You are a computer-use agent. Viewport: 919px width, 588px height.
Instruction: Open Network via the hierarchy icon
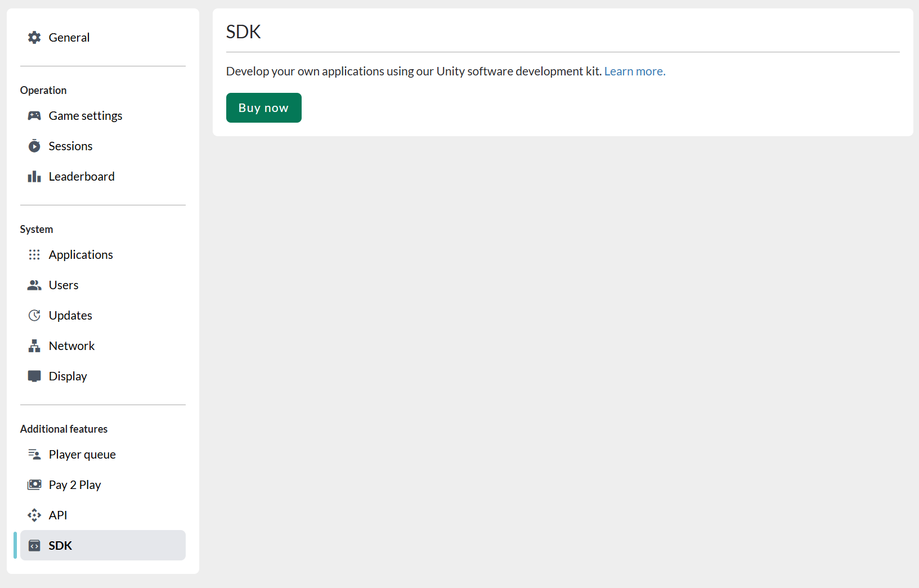click(x=34, y=345)
